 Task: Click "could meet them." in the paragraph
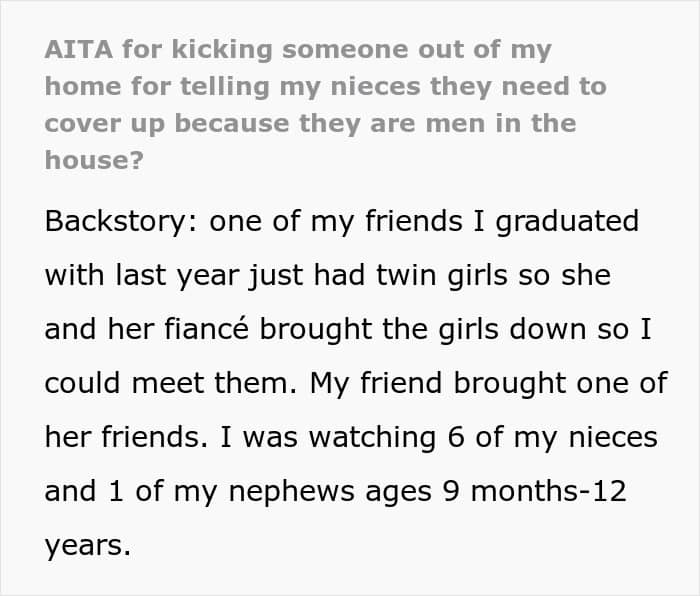pyautogui.click(x=171, y=383)
